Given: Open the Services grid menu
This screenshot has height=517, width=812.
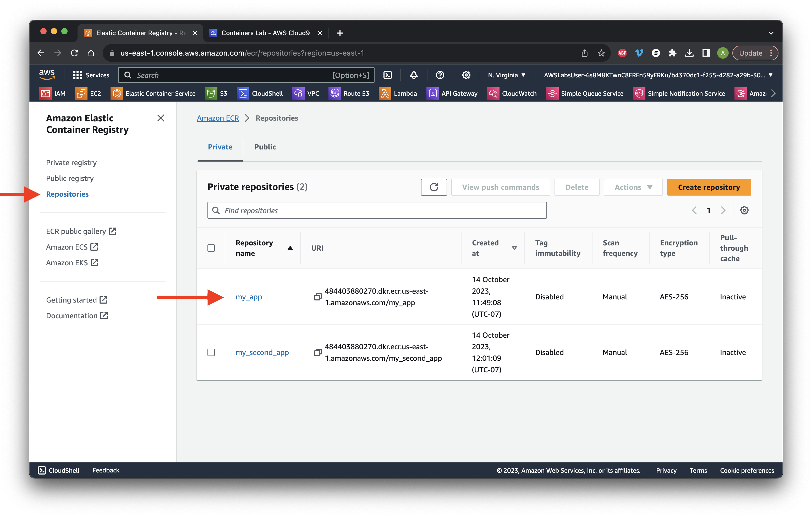Looking at the screenshot, I should point(91,75).
